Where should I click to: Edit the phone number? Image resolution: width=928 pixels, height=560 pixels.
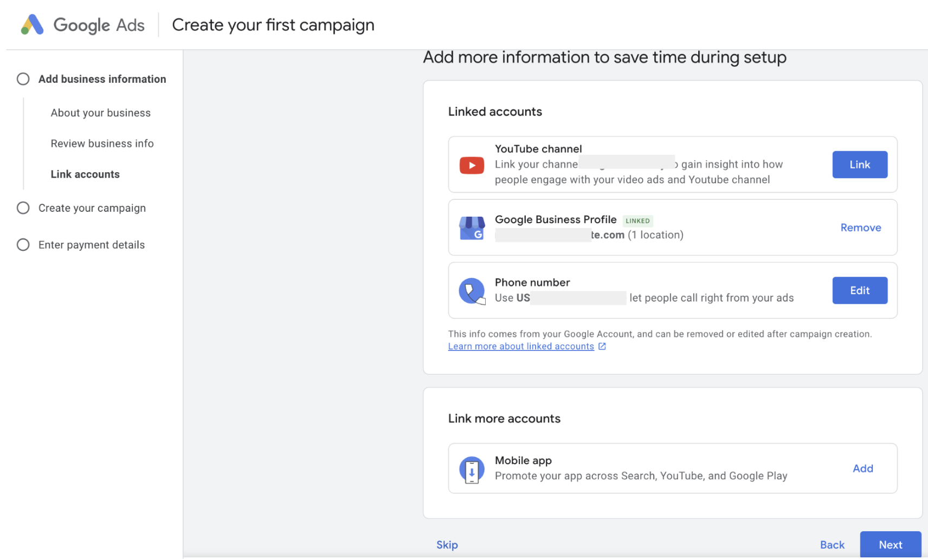(859, 291)
